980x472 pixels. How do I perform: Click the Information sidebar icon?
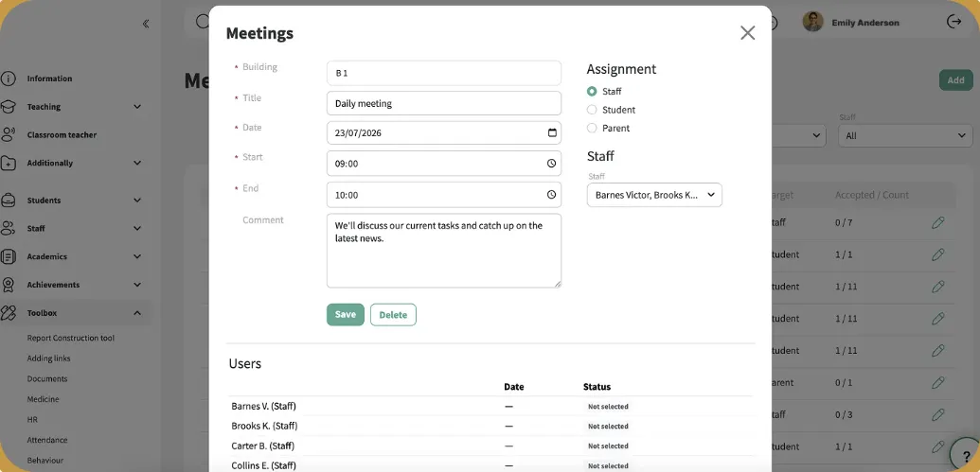(9, 79)
